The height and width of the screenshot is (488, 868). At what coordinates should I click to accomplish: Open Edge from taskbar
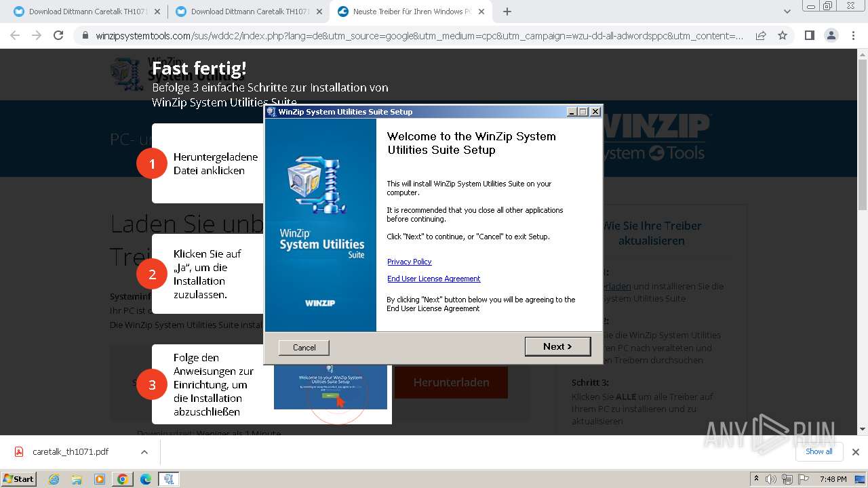pyautogui.click(x=146, y=479)
